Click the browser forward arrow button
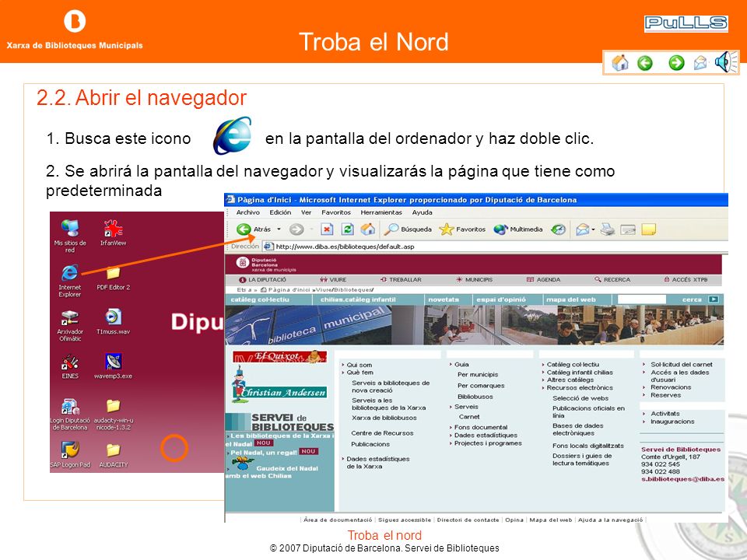Screen dimensions: 747x560 [296, 229]
